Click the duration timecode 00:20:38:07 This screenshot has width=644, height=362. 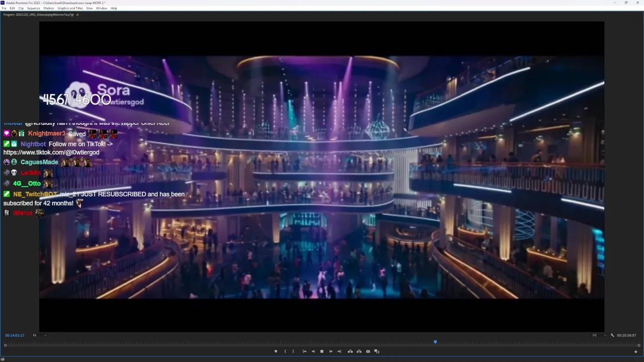pyautogui.click(x=626, y=335)
